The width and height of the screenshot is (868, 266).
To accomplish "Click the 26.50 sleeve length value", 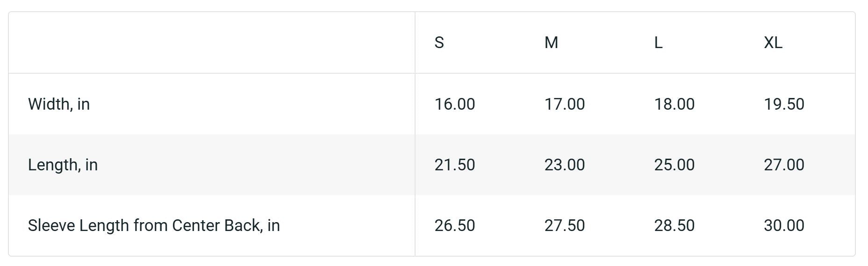I will click(454, 225).
